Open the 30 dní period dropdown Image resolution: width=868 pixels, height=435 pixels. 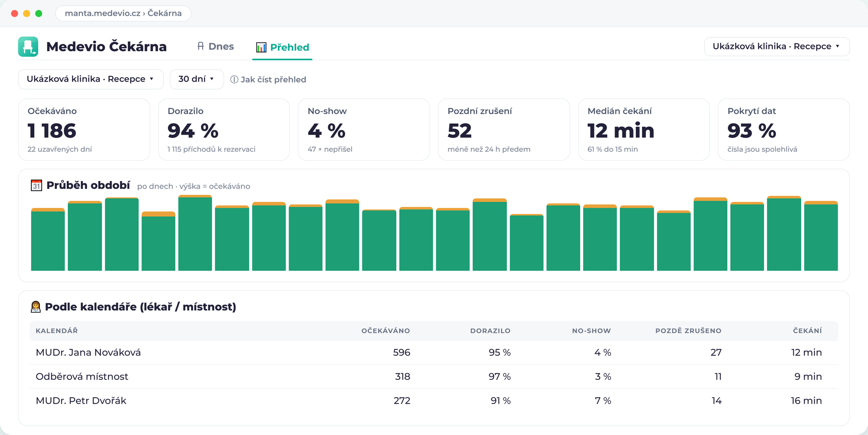coord(197,79)
